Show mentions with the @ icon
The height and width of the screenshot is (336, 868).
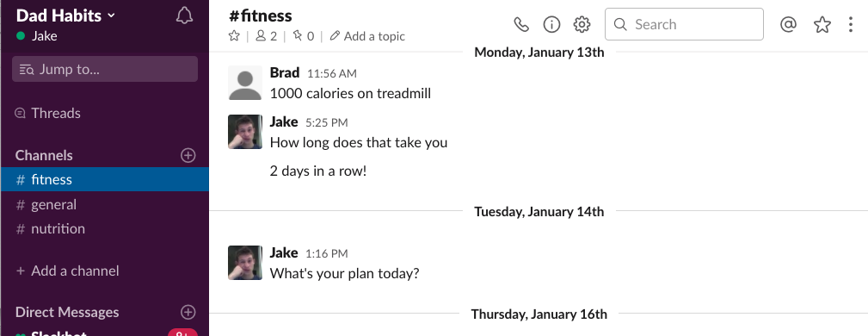[788, 24]
